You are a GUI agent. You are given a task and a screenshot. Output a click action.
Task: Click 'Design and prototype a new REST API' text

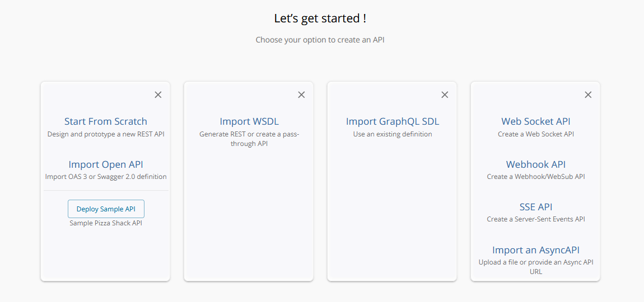click(106, 134)
